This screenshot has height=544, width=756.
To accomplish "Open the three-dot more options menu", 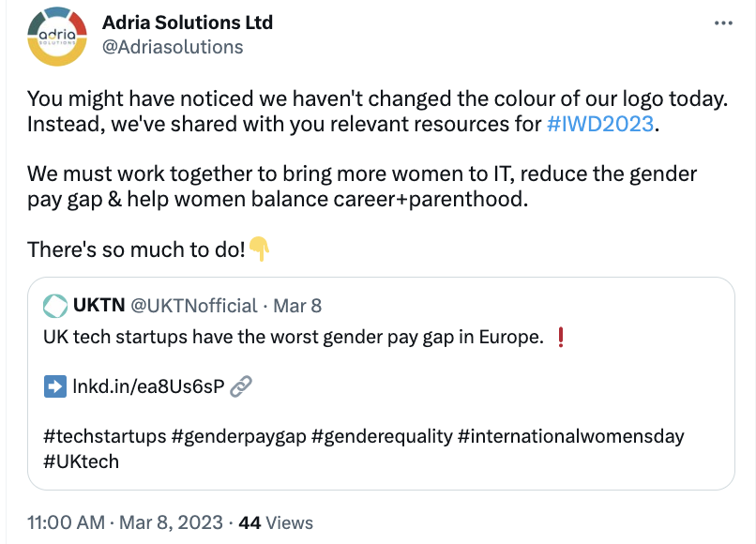I will (x=723, y=23).
